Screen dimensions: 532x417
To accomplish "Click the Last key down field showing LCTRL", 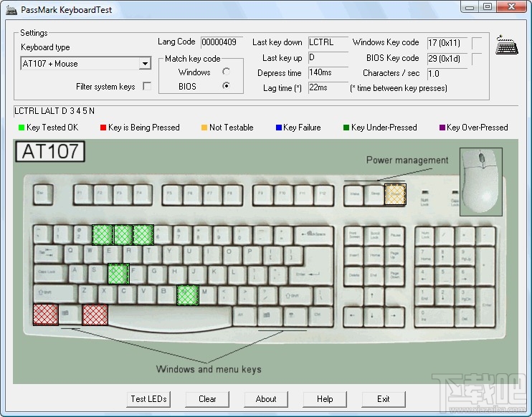I will click(x=328, y=42).
